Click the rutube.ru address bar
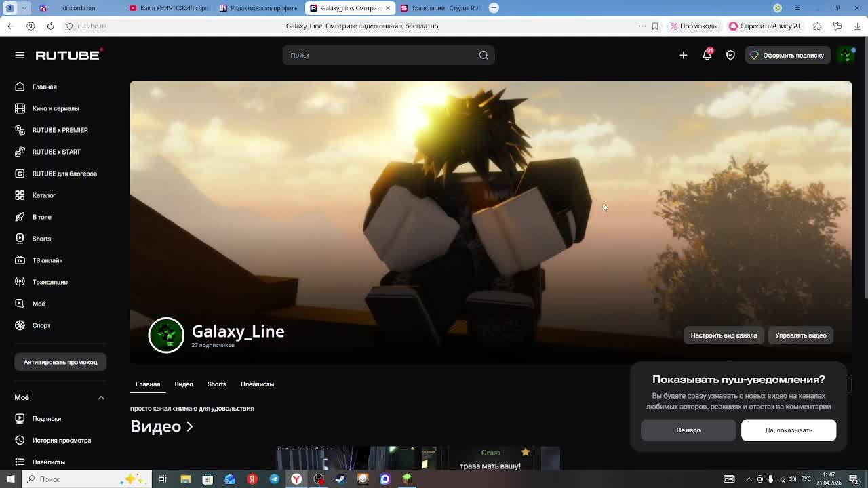This screenshot has height=488, width=868. [x=92, y=26]
